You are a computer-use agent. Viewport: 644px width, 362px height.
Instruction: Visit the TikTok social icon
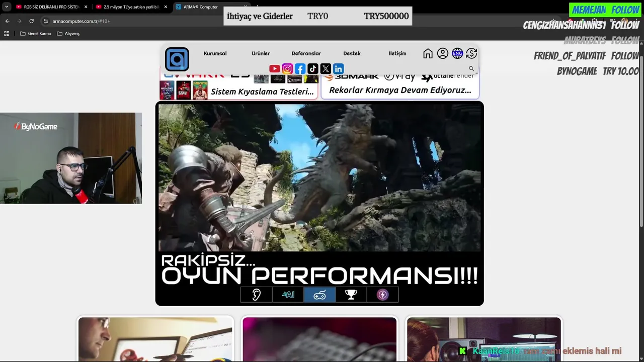[x=313, y=69]
